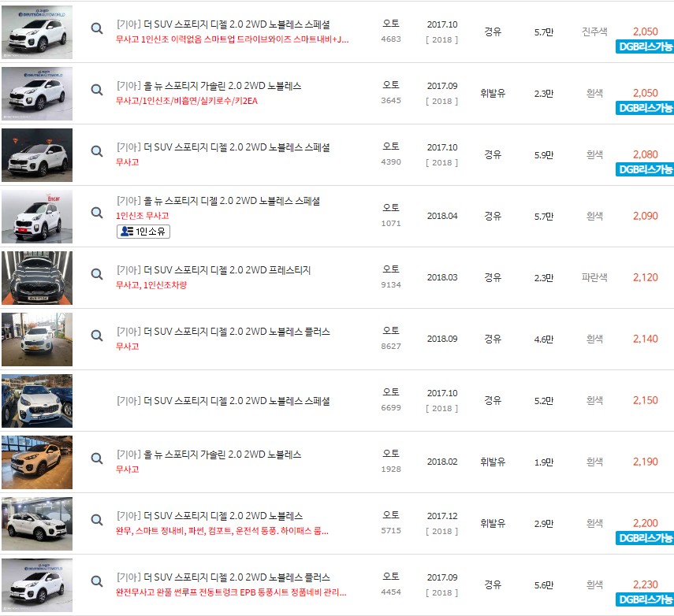
Task: Click mileage value 4.6만
Action: coord(544,340)
